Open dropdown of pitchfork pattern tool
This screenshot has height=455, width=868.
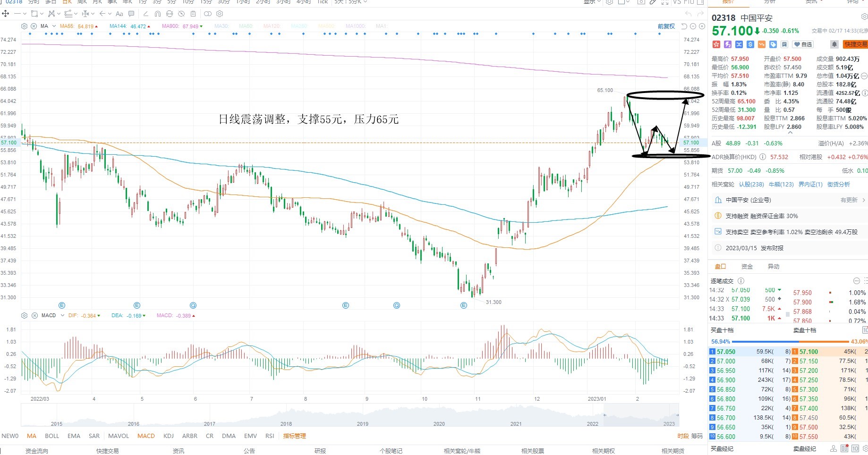coord(59,14)
